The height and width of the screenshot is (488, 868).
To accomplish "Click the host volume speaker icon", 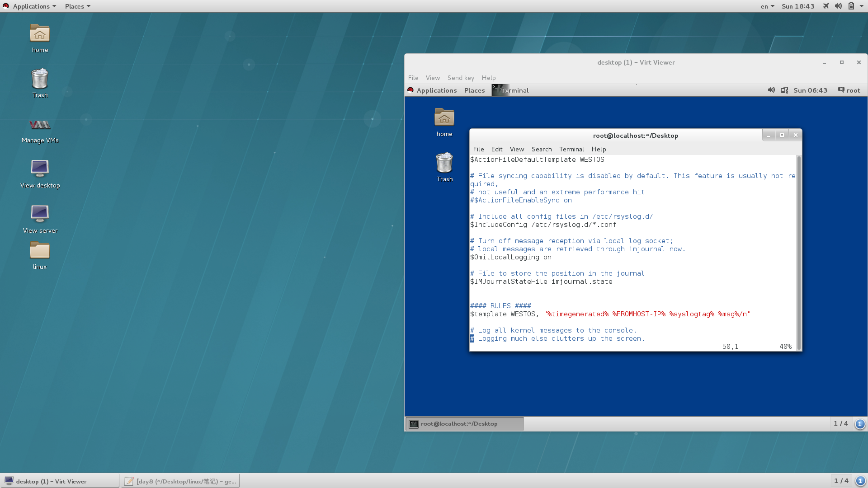I will 838,6.
